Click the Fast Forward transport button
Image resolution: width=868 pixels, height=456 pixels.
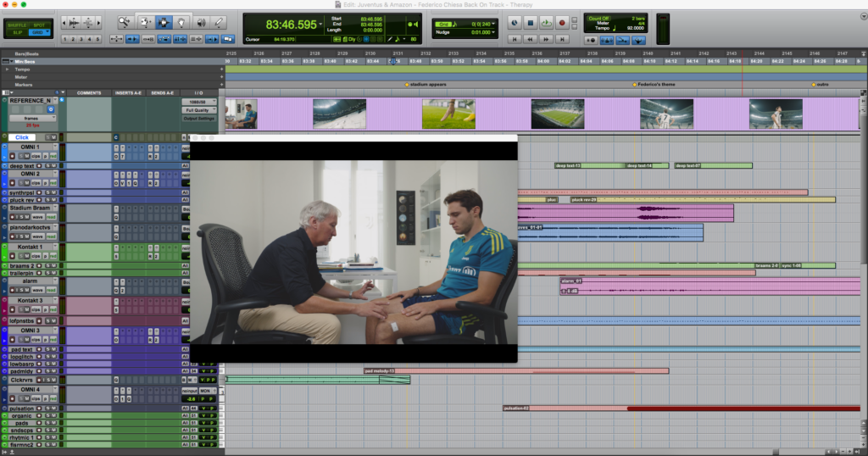click(546, 39)
